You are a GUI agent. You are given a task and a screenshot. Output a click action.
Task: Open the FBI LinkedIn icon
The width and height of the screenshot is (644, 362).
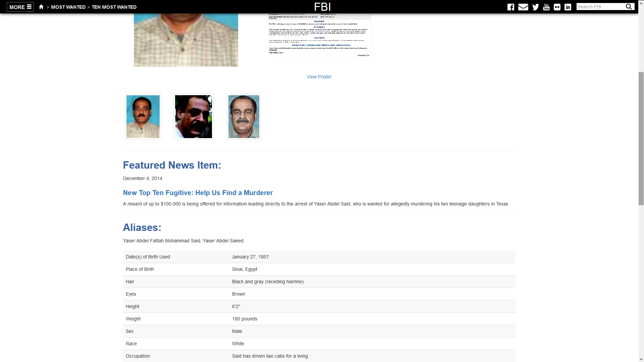tap(568, 7)
